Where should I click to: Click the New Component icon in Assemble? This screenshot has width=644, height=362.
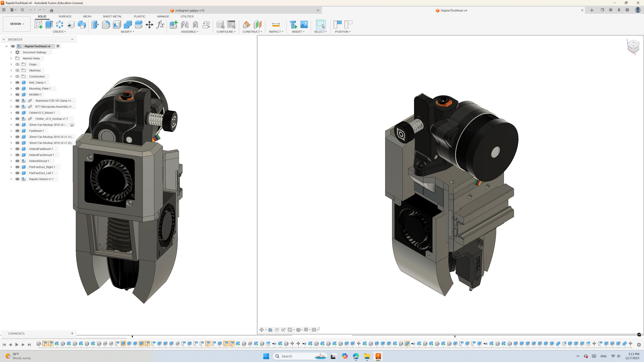(x=173, y=24)
